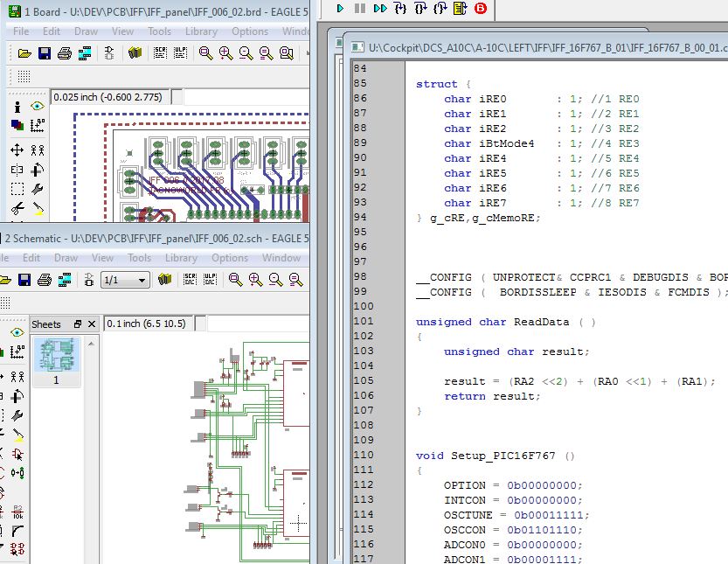Toggle the Show eye tool in Board editor

(x=37, y=106)
